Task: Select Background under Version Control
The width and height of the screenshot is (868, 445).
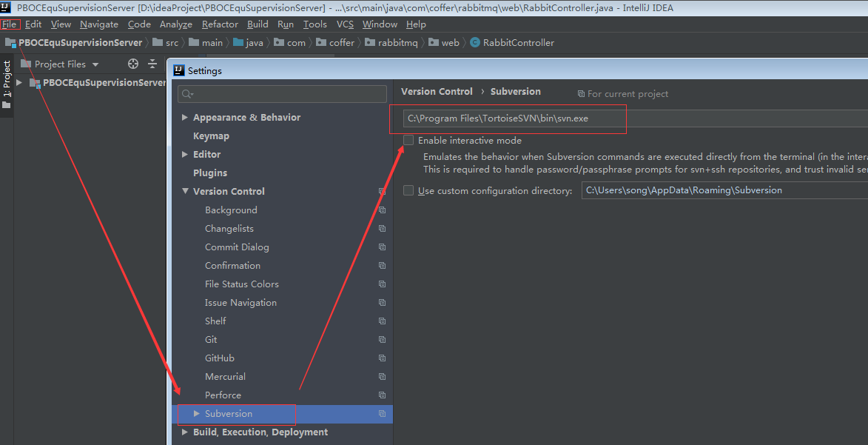Action: tap(231, 210)
